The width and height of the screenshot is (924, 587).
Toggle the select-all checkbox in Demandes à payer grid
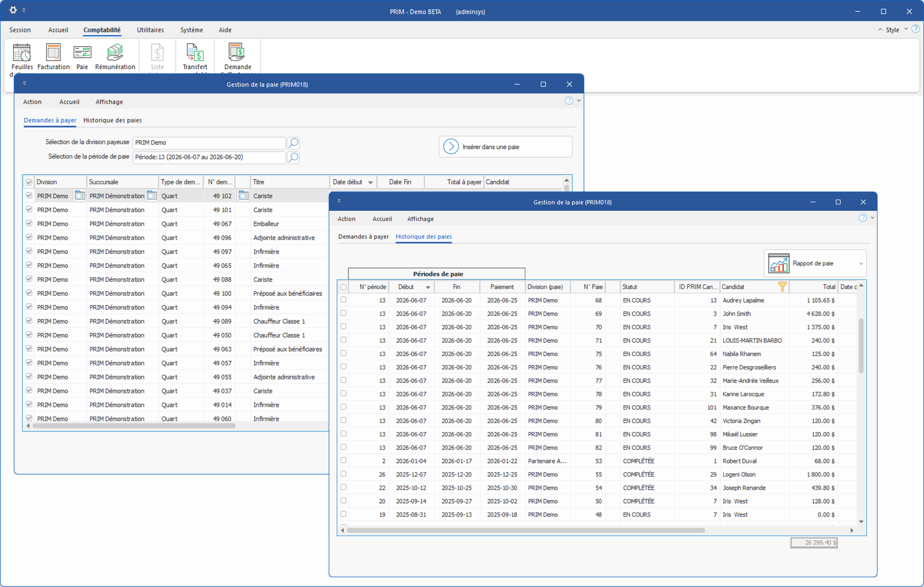[29, 182]
